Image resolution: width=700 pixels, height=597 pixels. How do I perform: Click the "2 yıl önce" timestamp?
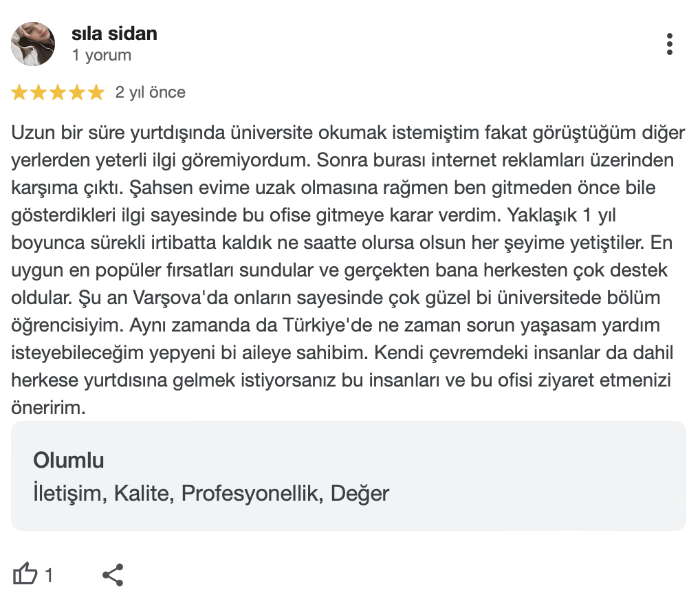pyautogui.click(x=151, y=92)
